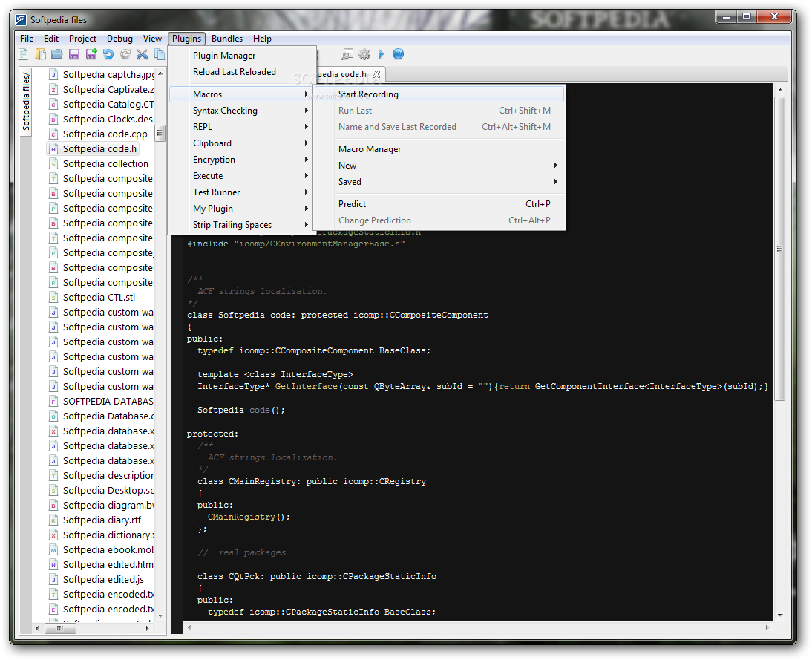Click the editor scroll down arrow

tap(779, 615)
